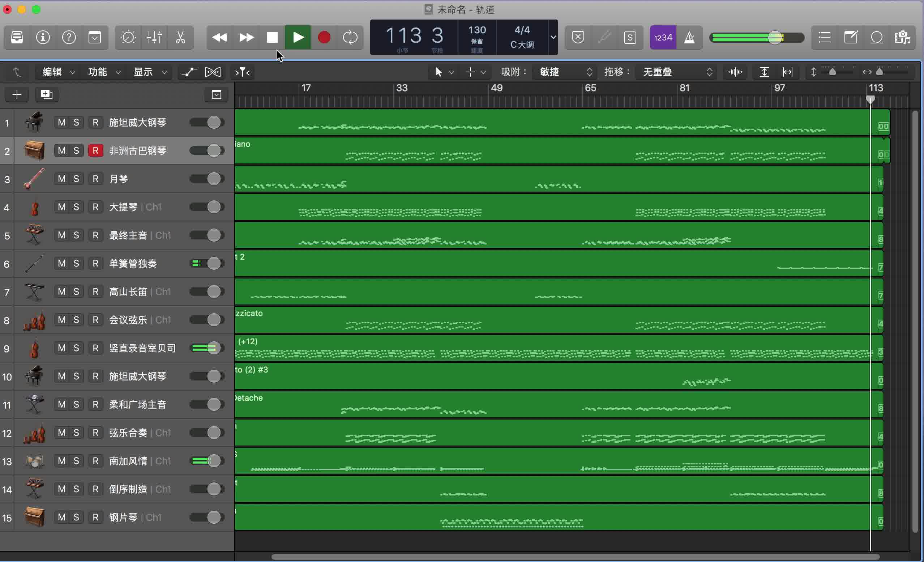Open the event list editor icon
This screenshot has height=562, width=924.
click(x=824, y=37)
